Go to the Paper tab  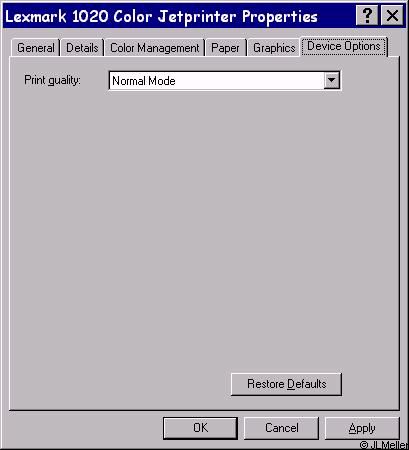pos(225,48)
